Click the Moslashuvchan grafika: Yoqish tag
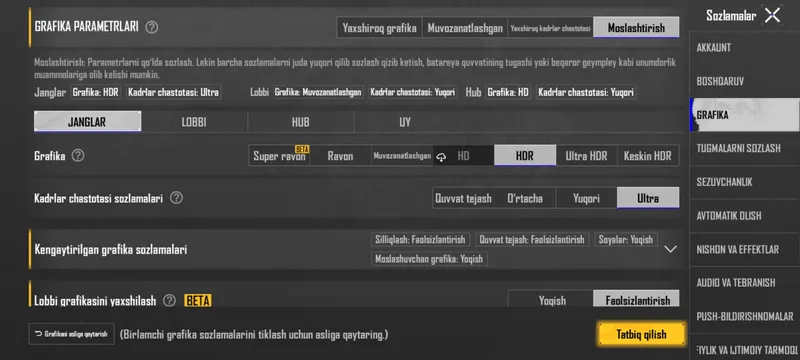This screenshot has width=800, height=360. tap(429, 259)
